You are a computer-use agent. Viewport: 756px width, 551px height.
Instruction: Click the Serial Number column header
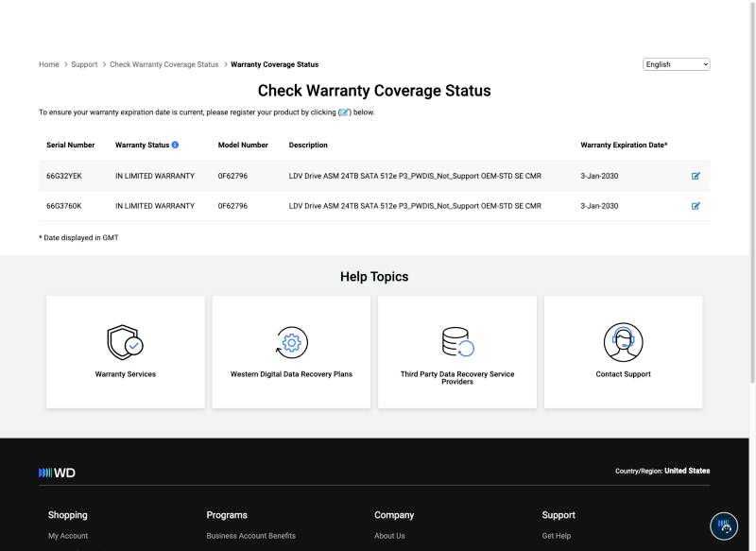(x=70, y=146)
